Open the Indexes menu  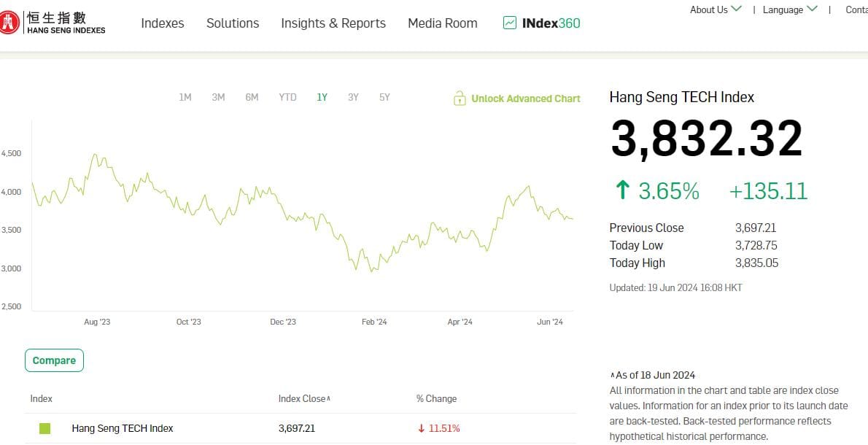coord(163,23)
